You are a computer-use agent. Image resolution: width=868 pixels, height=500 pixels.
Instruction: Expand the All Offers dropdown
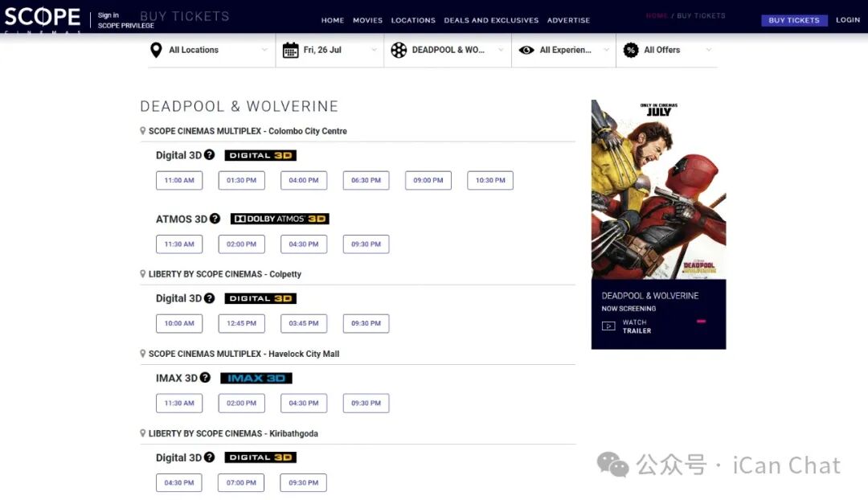(x=667, y=50)
